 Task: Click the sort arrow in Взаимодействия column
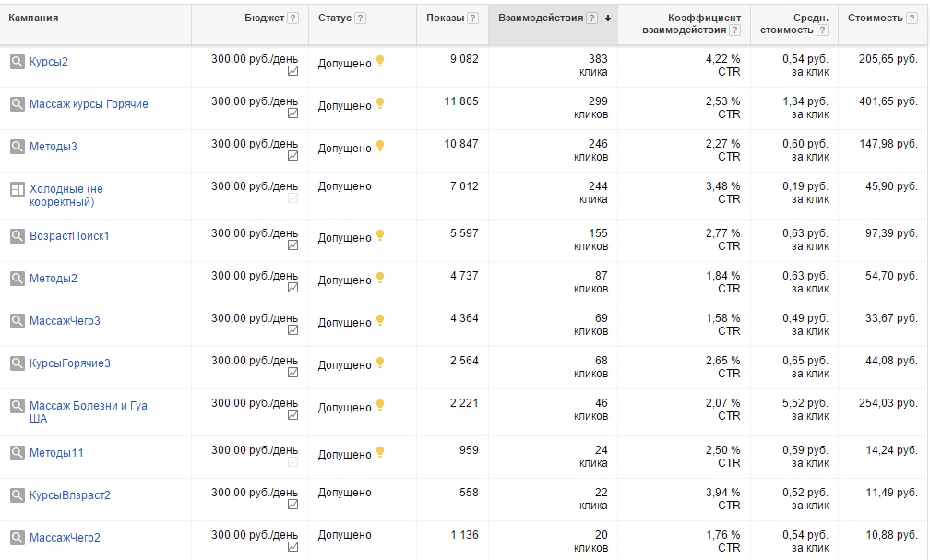(608, 18)
